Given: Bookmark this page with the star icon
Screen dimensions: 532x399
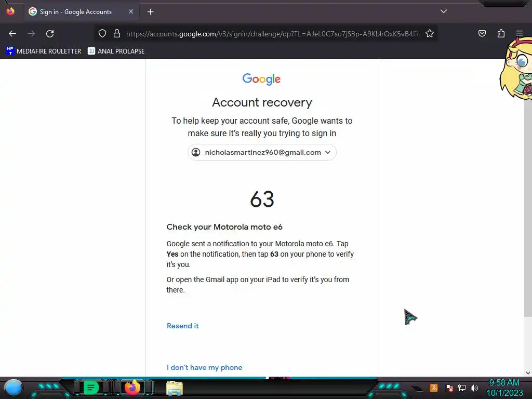Looking at the screenshot, I should [x=430, y=34].
